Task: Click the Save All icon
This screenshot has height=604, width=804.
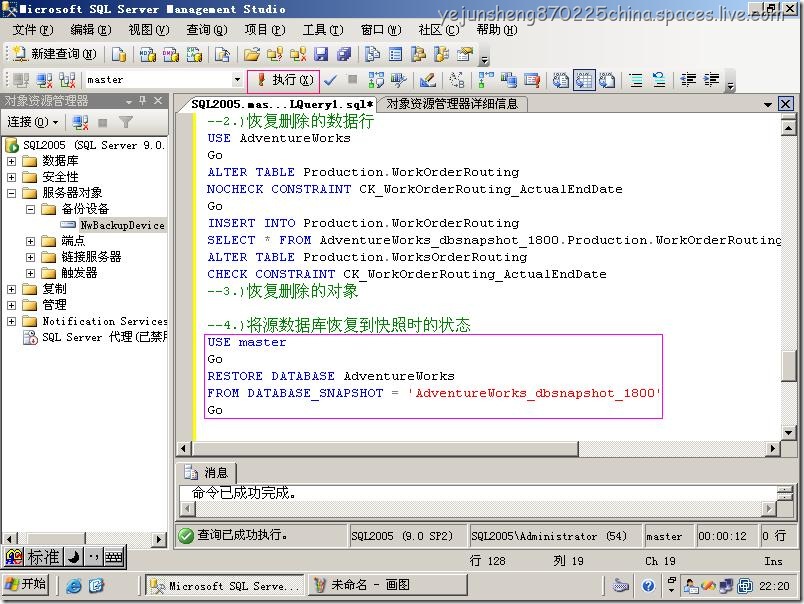Action: (344, 54)
